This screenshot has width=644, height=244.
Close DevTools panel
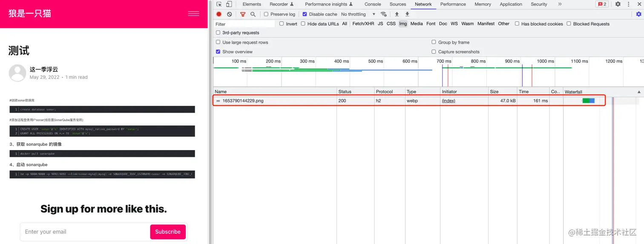coord(638,4)
